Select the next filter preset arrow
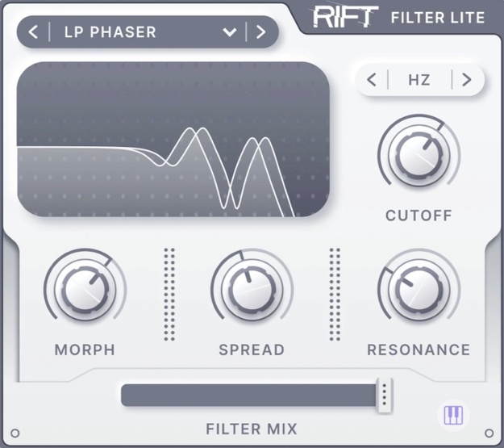This screenshot has height=448, width=504. pos(260,31)
